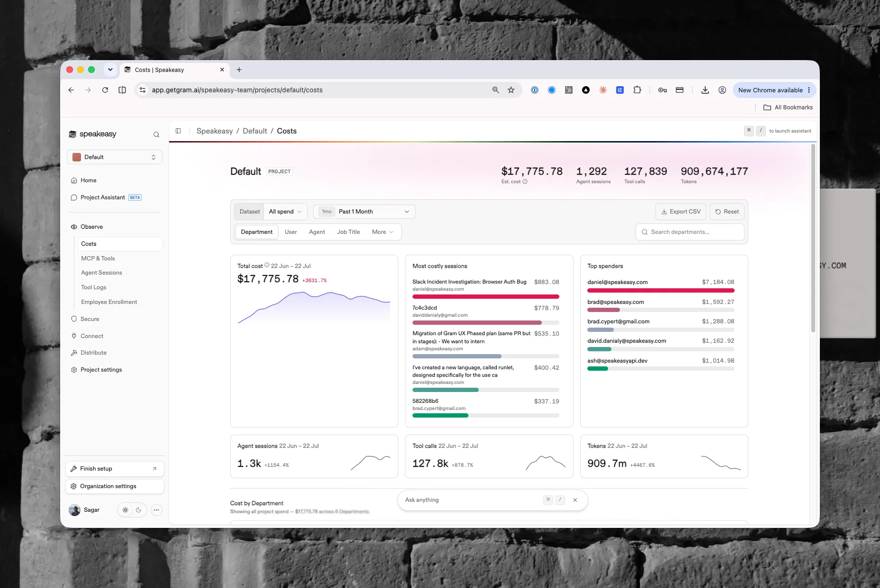Open MCP & Tools in sidebar
Viewport: 880px width, 588px height.
pos(98,258)
